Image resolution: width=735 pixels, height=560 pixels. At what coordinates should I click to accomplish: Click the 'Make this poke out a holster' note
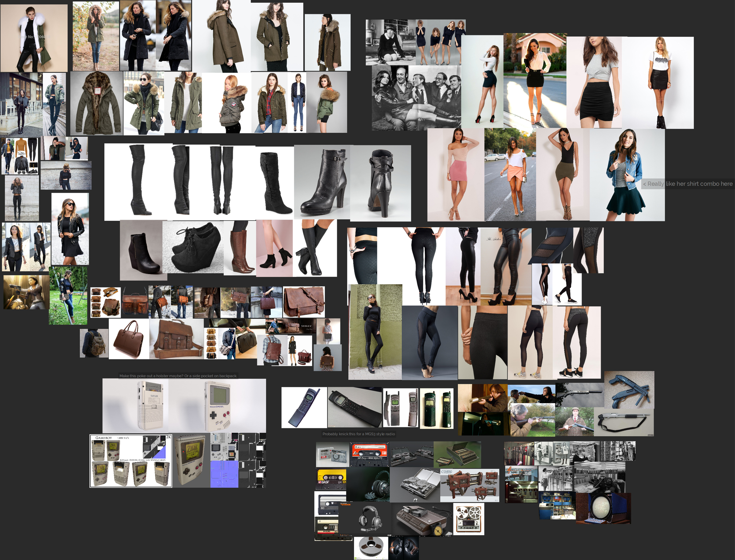pyautogui.click(x=178, y=376)
